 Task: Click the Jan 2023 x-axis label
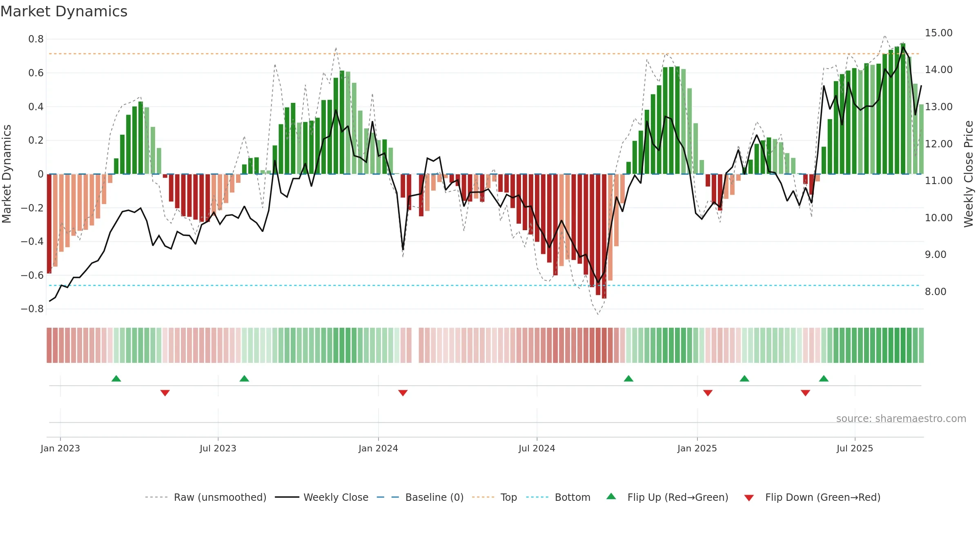pyautogui.click(x=60, y=448)
